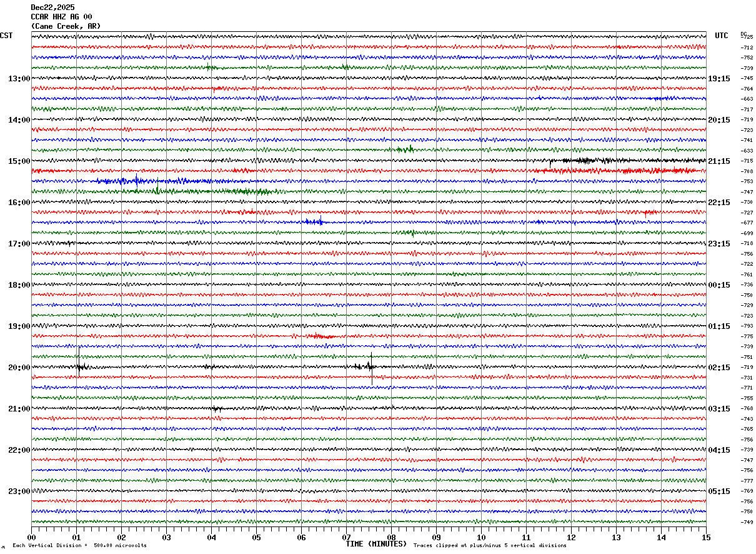Click the '01:15' UTC time label
This screenshot has height=554, width=756.
tap(719, 326)
